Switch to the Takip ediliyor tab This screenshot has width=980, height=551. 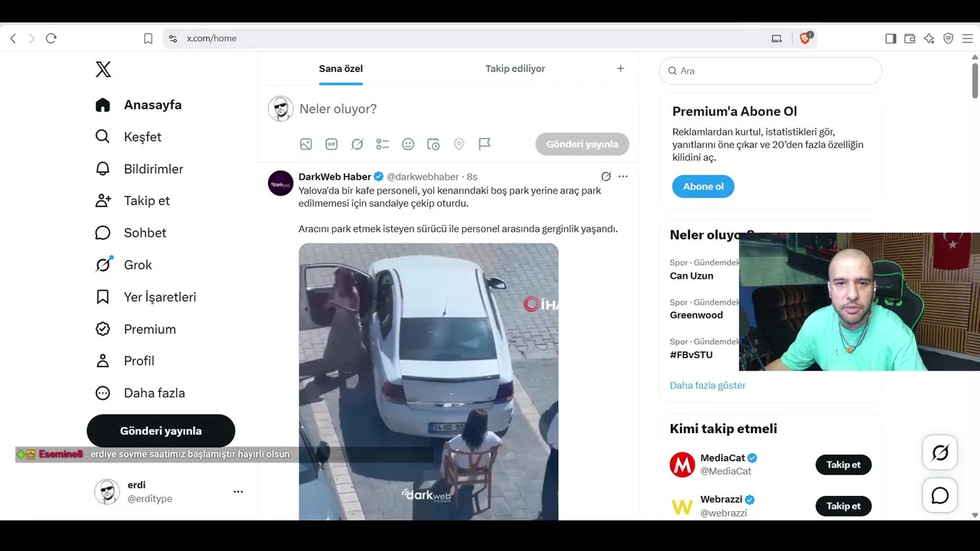tap(515, 69)
